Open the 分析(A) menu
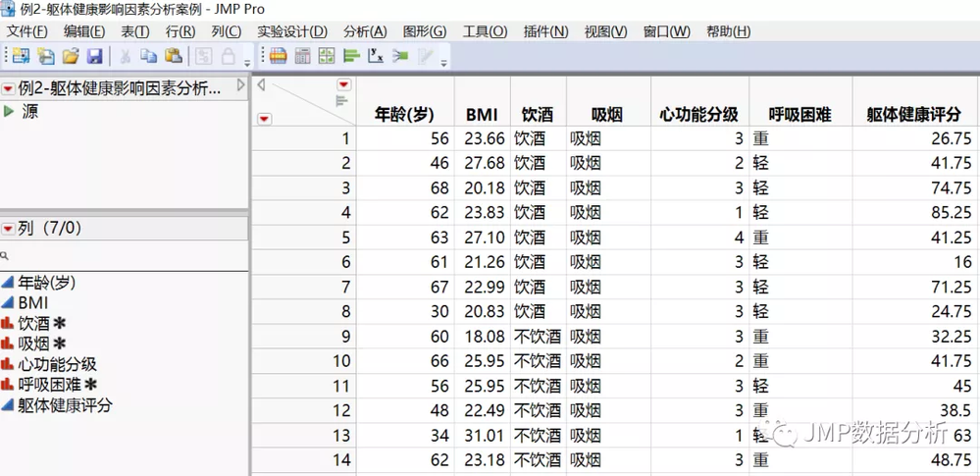The image size is (980, 476). (365, 31)
